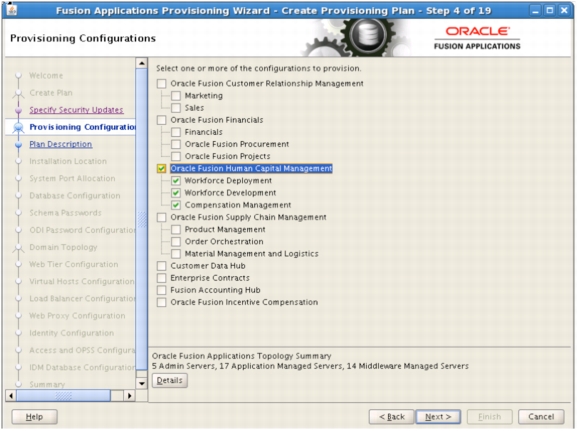Click left arrow of horizontal navigation scrollbar
The image size is (578, 431).
(x=11, y=396)
